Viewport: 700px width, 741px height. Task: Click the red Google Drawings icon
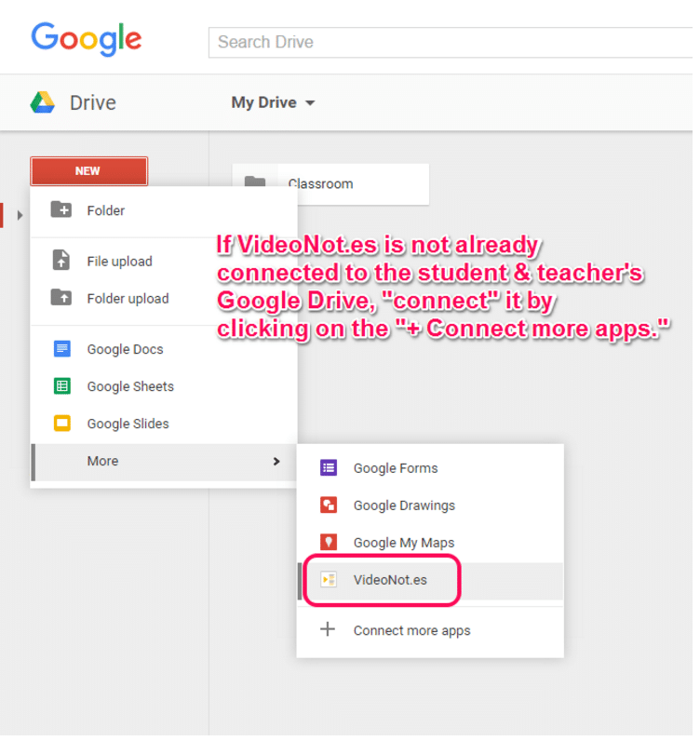tap(328, 505)
